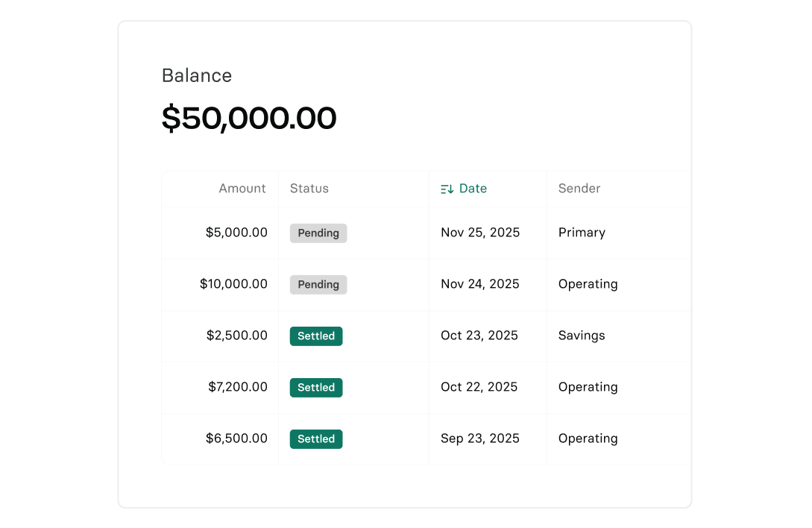Select the $5,000.00 amount cell
This screenshot has height=528, width=812.
[236, 233]
